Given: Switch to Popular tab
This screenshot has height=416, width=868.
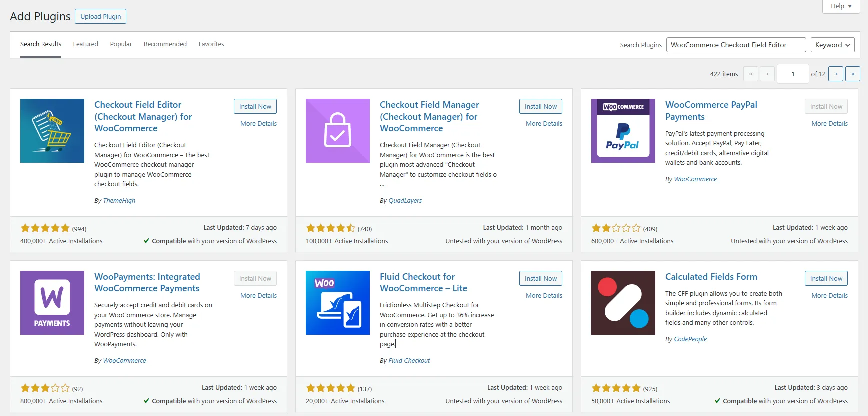Looking at the screenshot, I should click(121, 44).
